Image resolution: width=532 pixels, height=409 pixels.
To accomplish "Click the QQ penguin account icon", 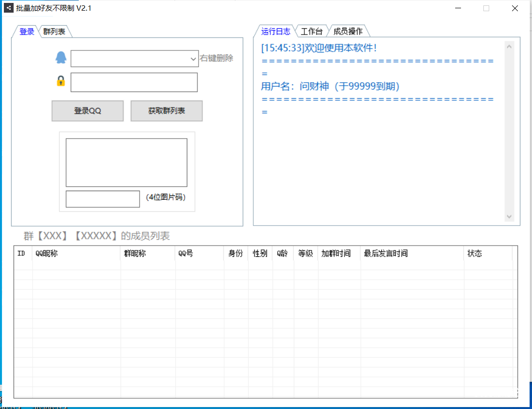I will [x=60, y=58].
